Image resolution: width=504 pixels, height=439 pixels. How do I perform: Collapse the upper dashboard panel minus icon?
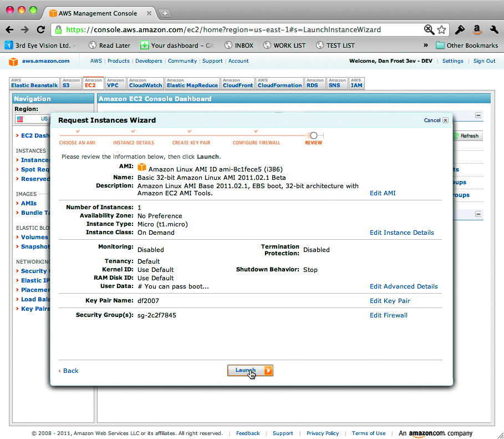[x=478, y=115]
